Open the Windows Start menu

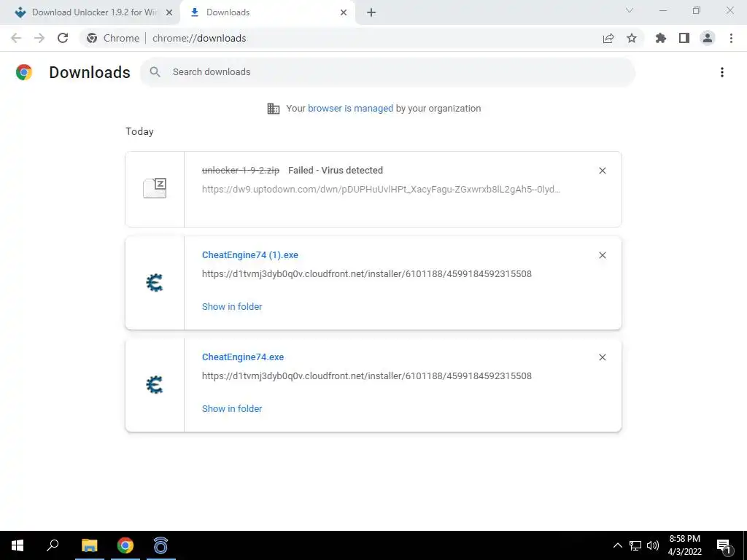click(18, 545)
